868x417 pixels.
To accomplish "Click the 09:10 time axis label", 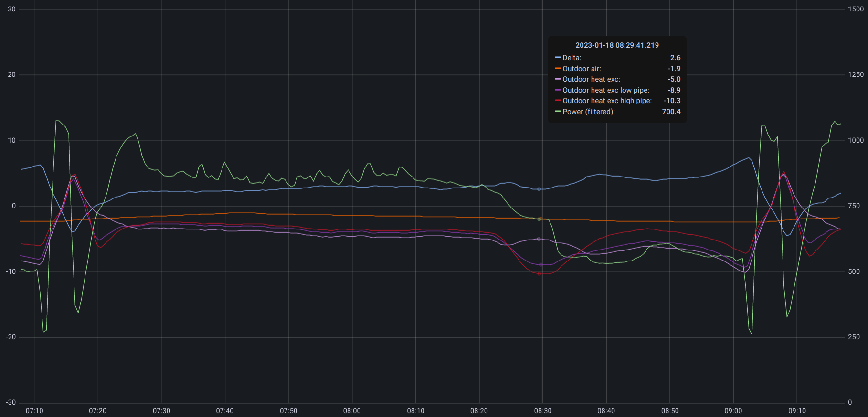I will [x=797, y=411].
